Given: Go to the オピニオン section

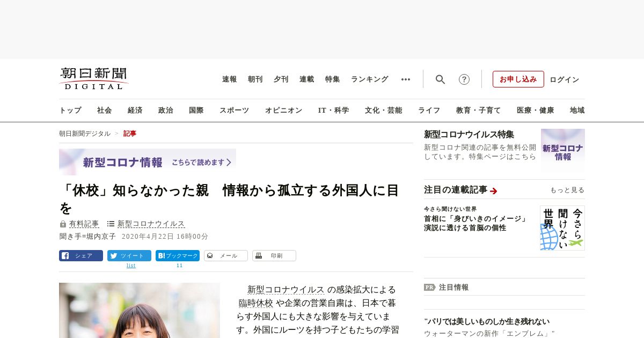Looking at the screenshot, I should tap(283, 111).
